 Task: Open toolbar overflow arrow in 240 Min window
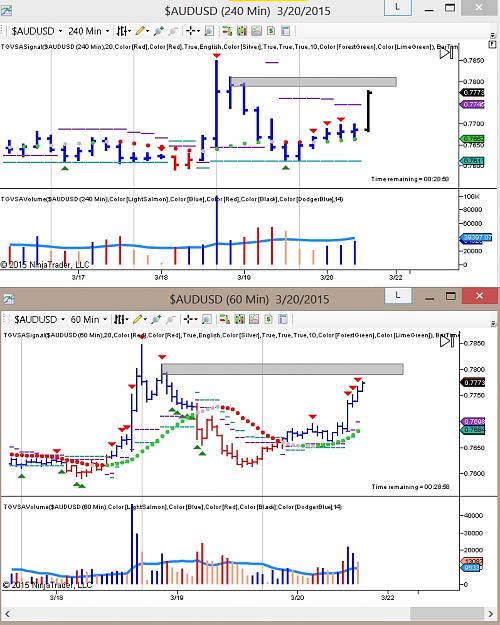click(x=492, y=35)
